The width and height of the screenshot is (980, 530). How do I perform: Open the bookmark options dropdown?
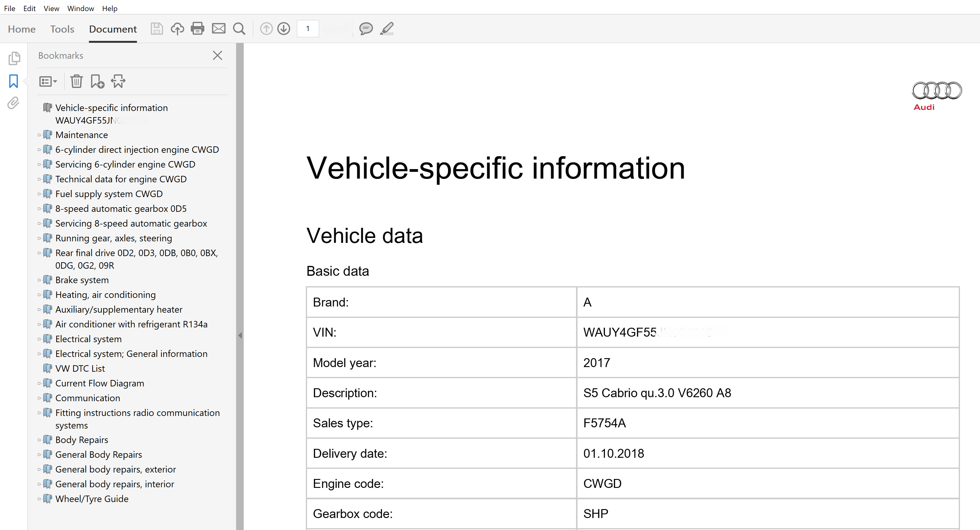tap(48, 81)
